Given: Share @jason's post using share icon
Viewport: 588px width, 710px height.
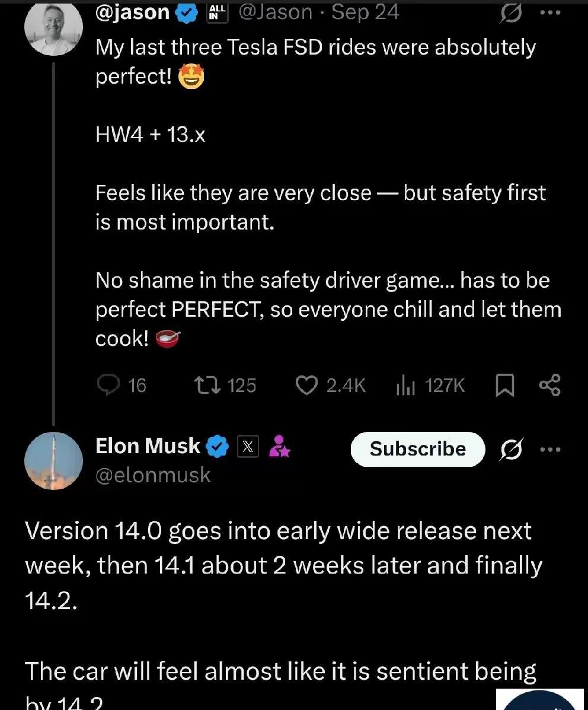Looking at the screenshot, I should (x=549, y=386).
